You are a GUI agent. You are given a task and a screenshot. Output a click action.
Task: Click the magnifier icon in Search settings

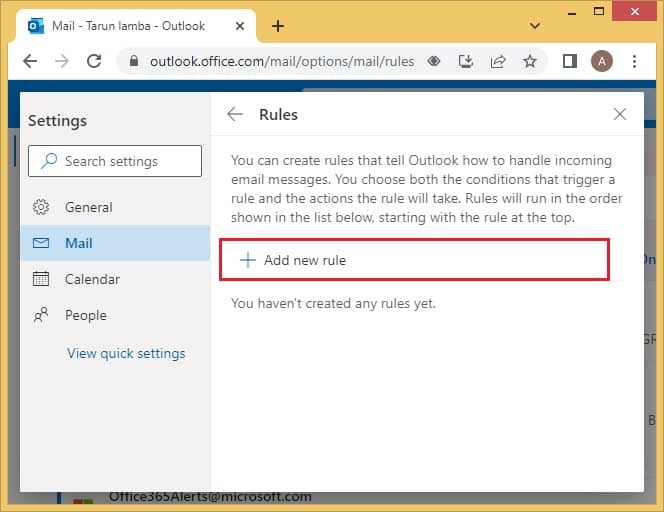[x=49, y=161]
